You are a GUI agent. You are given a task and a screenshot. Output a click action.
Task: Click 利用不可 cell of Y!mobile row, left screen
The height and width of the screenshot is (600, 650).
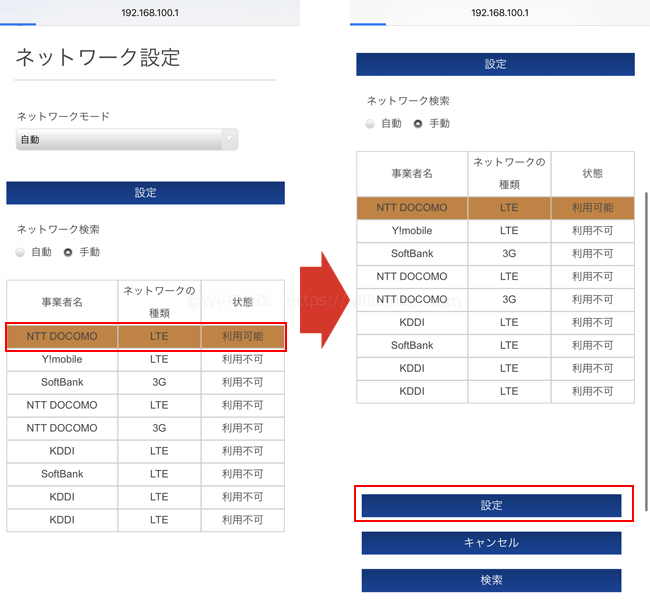[243, 360]
